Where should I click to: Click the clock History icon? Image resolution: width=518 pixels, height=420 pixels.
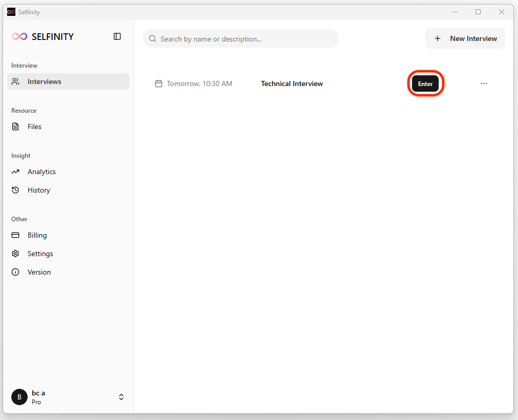click(x=15, y=190)
